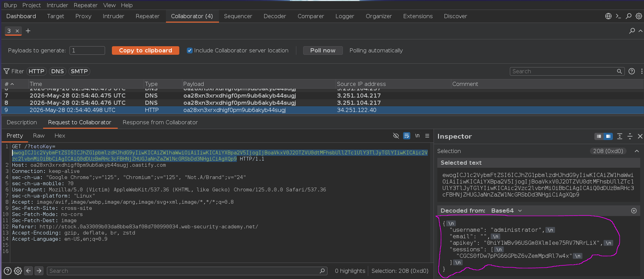Click Inspector collapse all sections icon

[630, 136]
